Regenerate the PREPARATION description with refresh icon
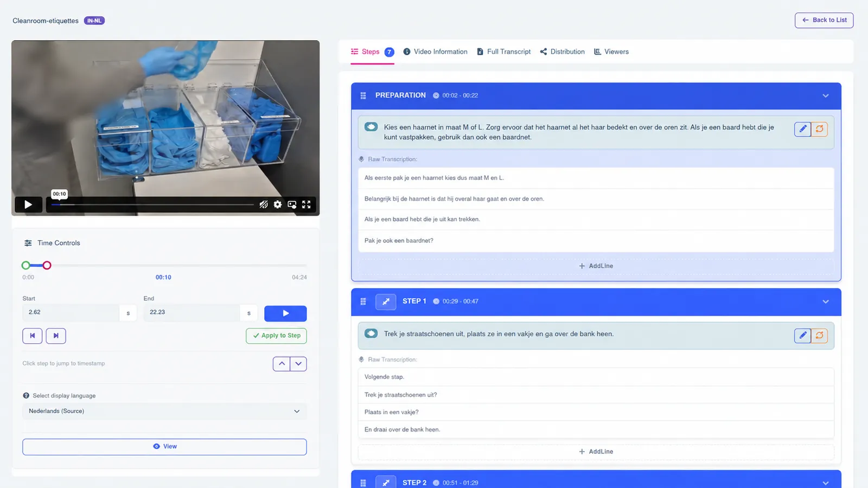The height and width of the screenshot is (488, 868). 820,129
